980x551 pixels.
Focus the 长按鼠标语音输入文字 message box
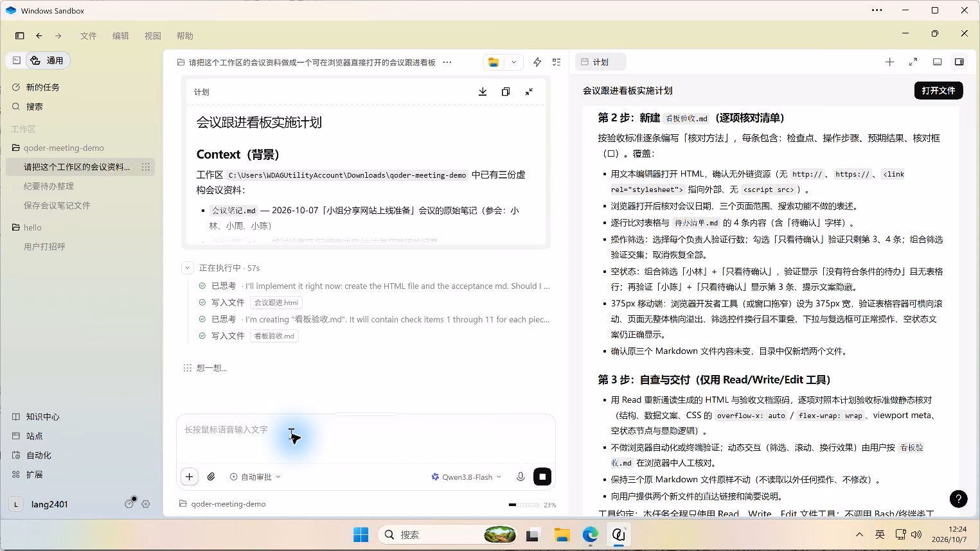[x=365, y=439]
